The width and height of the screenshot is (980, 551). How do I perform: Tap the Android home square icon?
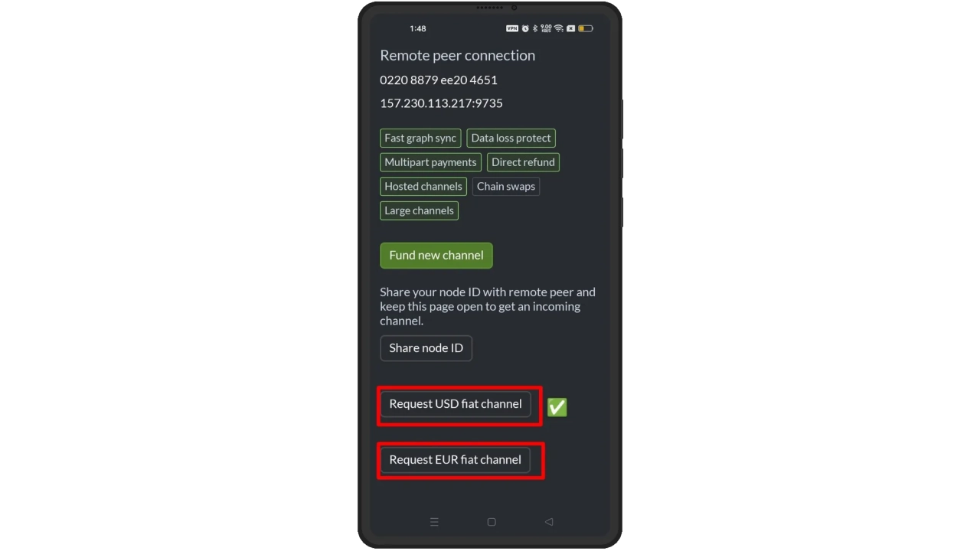click(492, 522)
